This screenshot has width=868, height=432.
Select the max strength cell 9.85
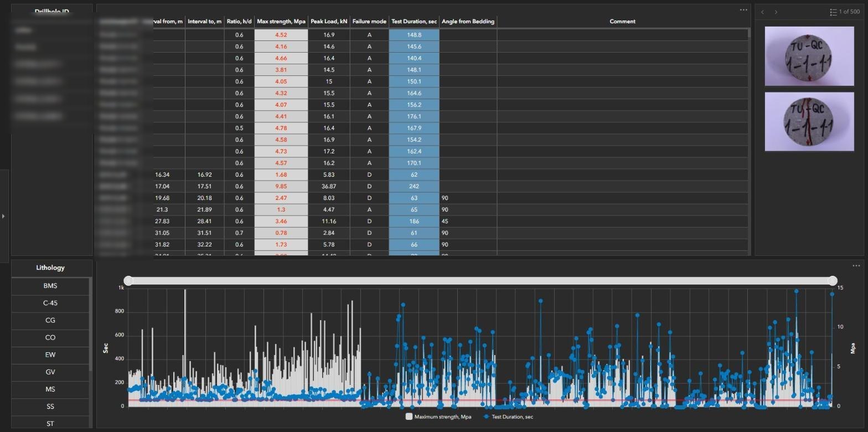pos(281,187)
